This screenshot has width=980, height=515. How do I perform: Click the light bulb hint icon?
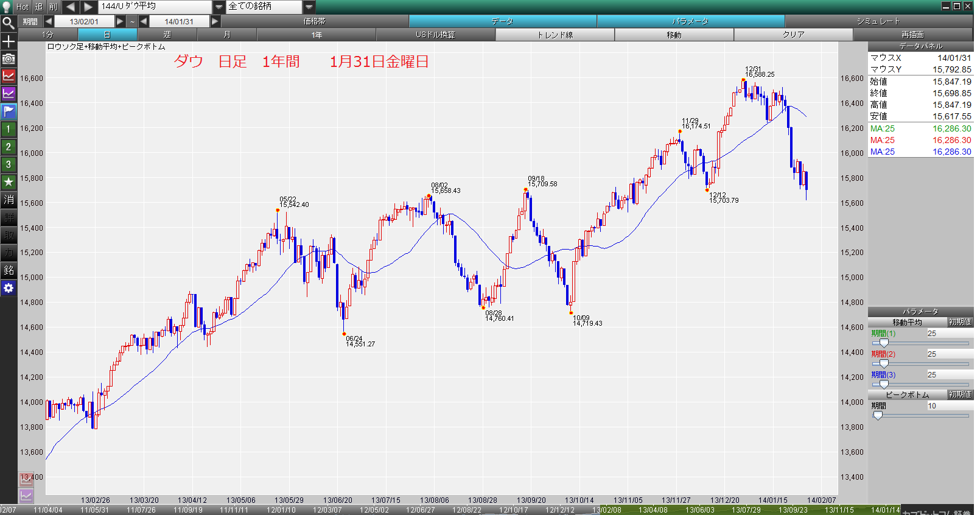coord(7,7)
